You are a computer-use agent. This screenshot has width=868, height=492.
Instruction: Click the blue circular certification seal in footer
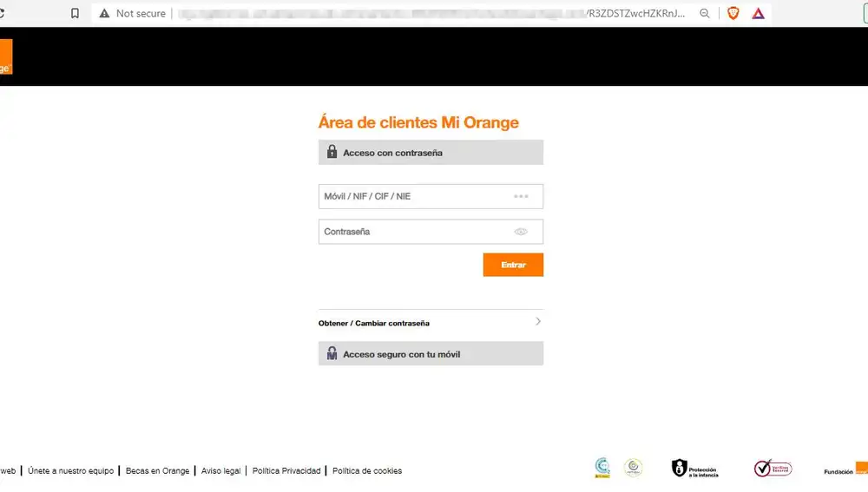coord(602,469)
